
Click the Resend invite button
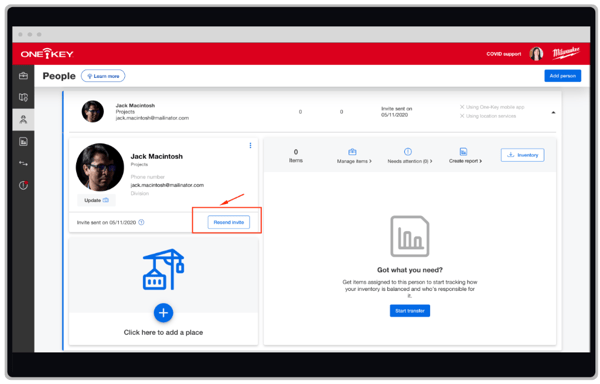tap(228, 222)
